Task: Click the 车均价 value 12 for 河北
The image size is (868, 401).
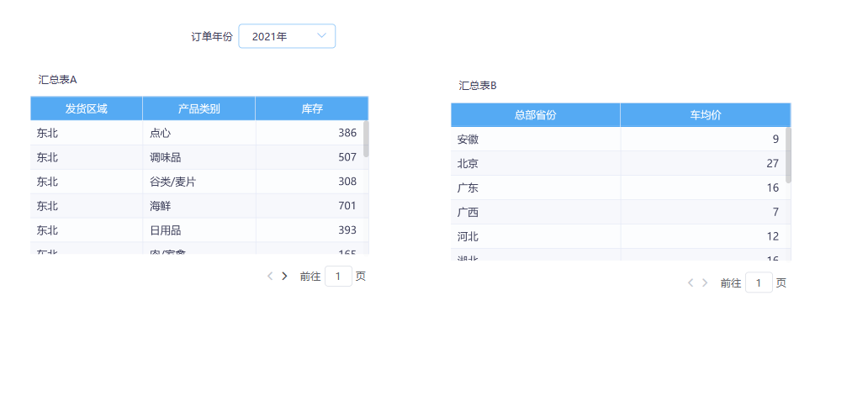Action: (x=773, y=237)
